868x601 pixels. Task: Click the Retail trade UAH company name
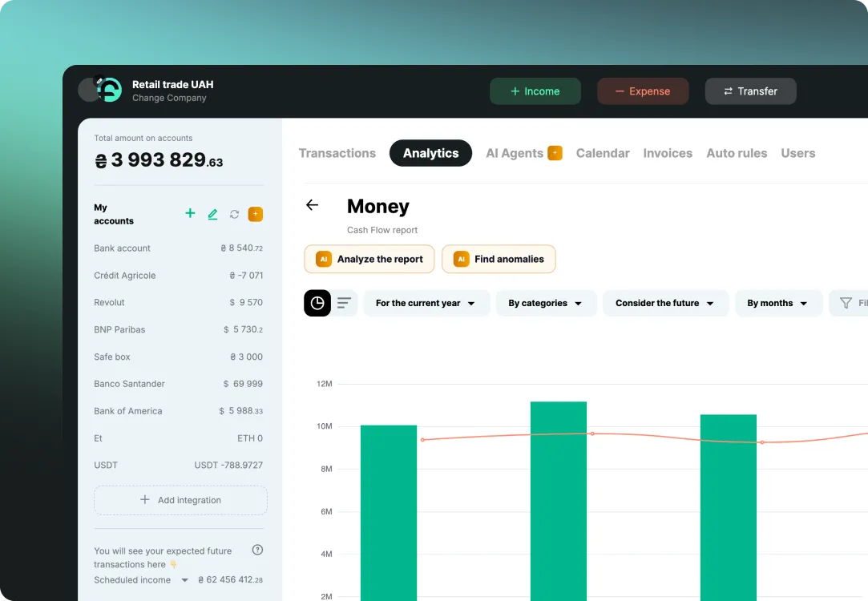pos(172,85)
